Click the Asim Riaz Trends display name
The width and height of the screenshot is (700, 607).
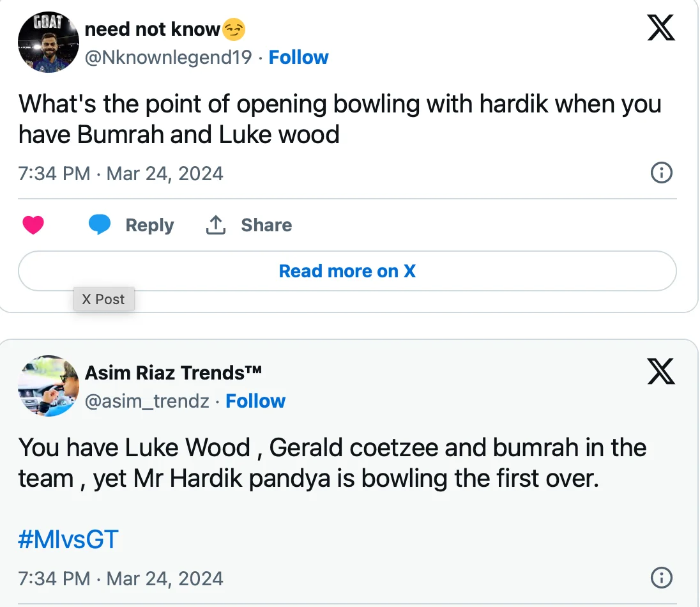tap(173, 373)
